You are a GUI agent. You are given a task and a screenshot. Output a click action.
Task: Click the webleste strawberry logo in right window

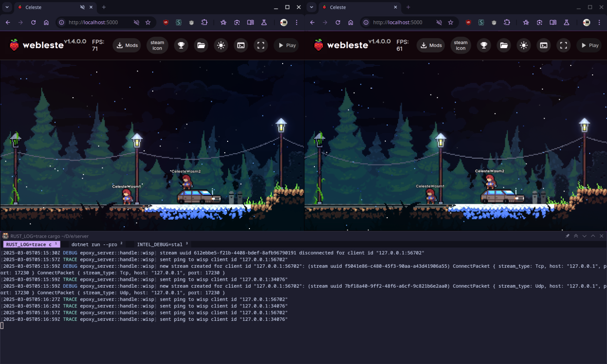click(x=318, y=45)
